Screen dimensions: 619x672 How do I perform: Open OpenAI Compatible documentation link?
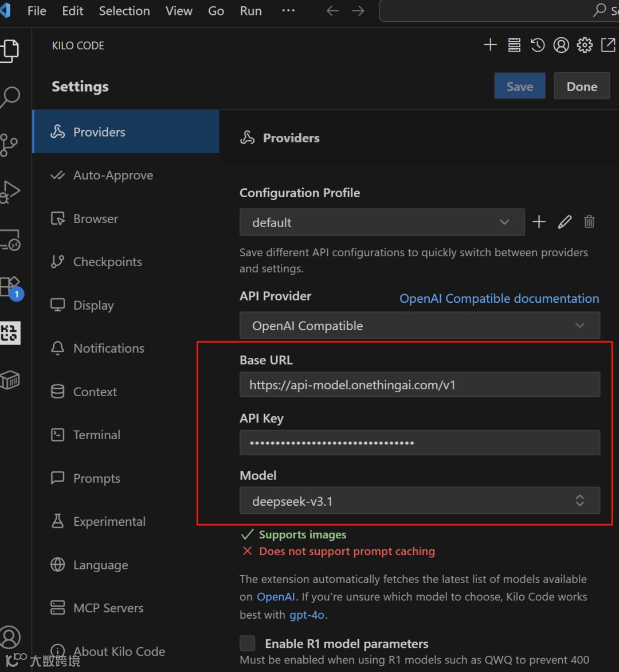click(x=499, y=299)
